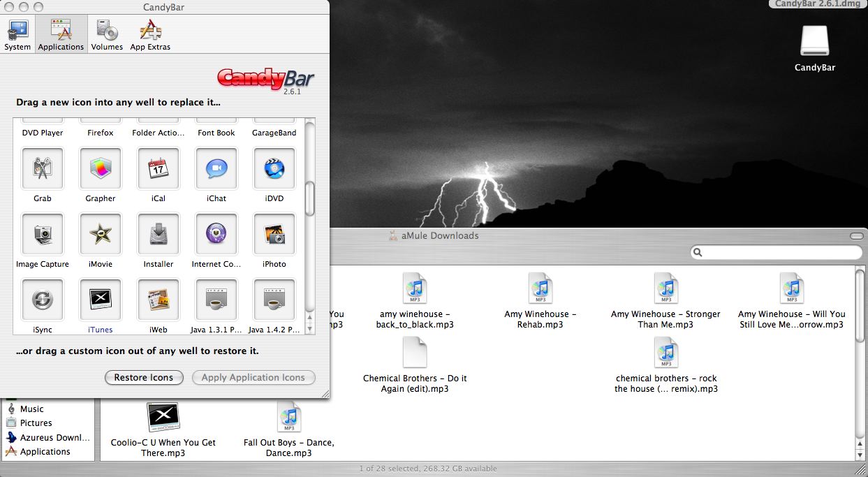Click the DVD Player label in icon list

pyautogui.click(x=43, y=133)
